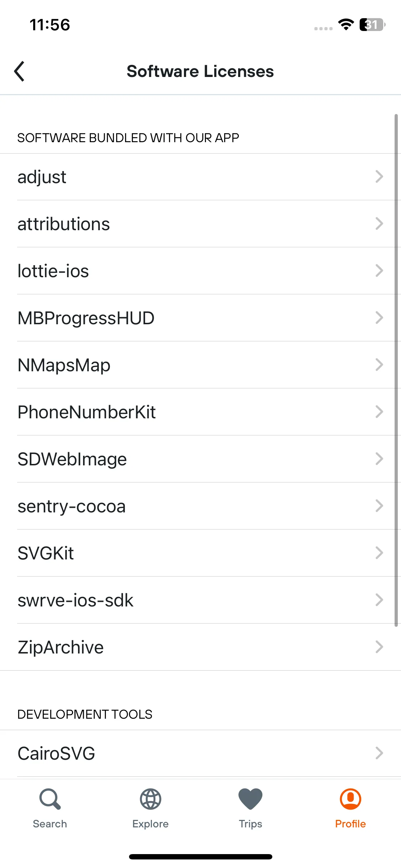Open the Explore globe icon

pyautogui.click(x=150, y=799)
